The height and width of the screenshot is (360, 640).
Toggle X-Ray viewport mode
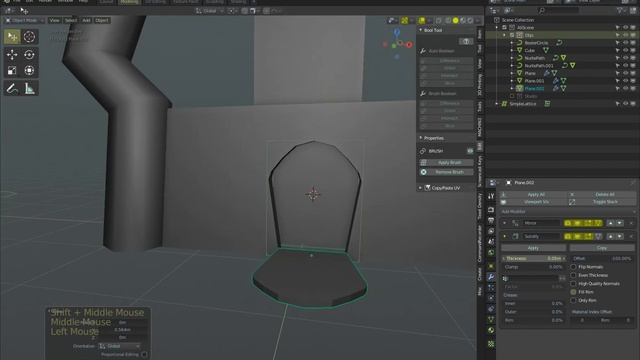click(x=439, y=20)
